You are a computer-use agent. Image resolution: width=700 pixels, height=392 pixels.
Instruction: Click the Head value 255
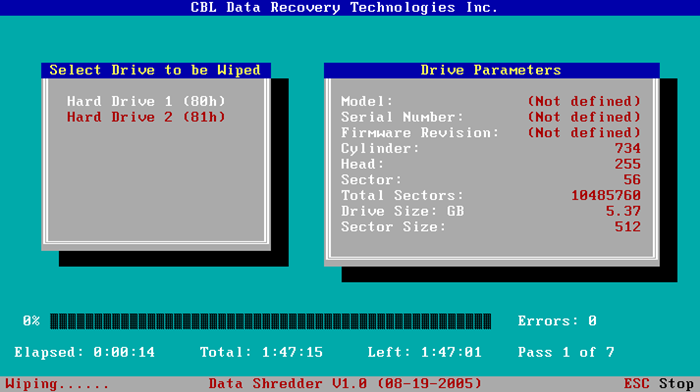(x=628, y=164)
